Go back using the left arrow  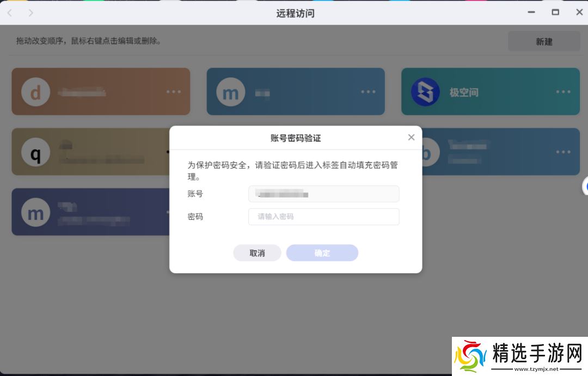[x=10, y=13]
